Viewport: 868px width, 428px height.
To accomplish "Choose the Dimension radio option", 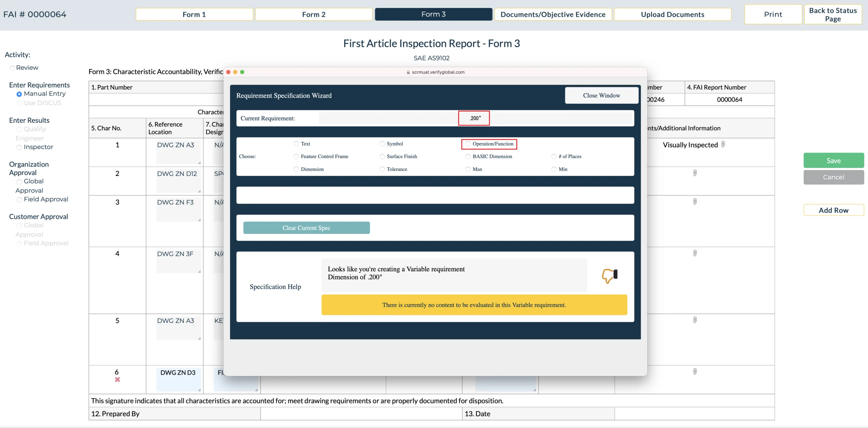I will 296,169.
